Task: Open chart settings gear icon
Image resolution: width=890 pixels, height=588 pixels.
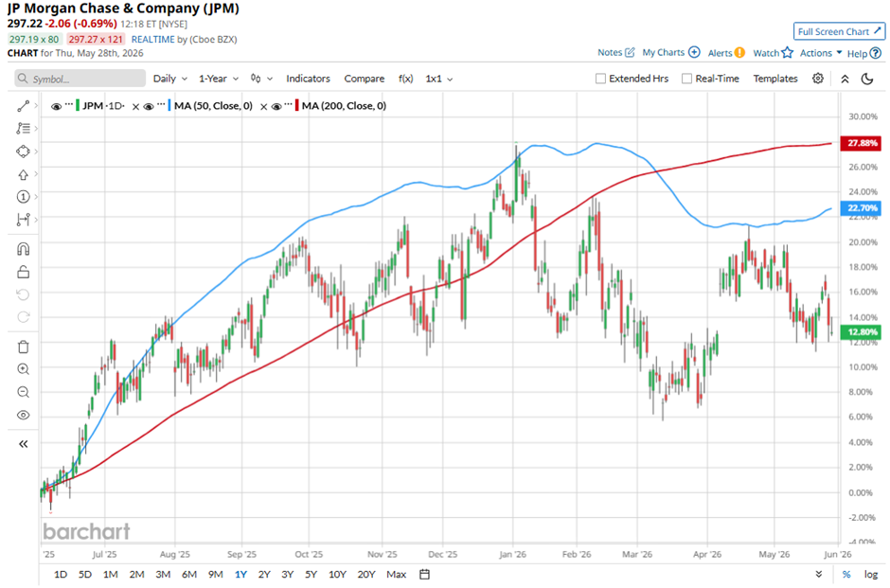Action: coord(817,79)
